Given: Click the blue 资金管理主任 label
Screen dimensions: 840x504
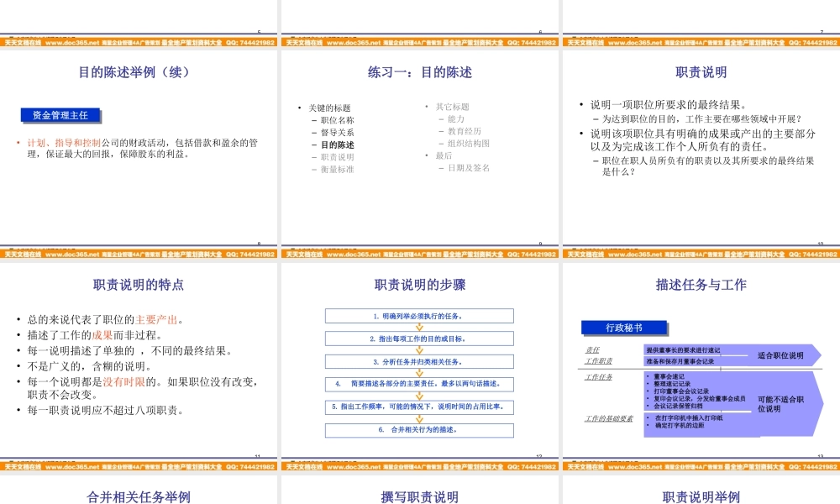Looking at the screenshot, I should click(60, 115).
